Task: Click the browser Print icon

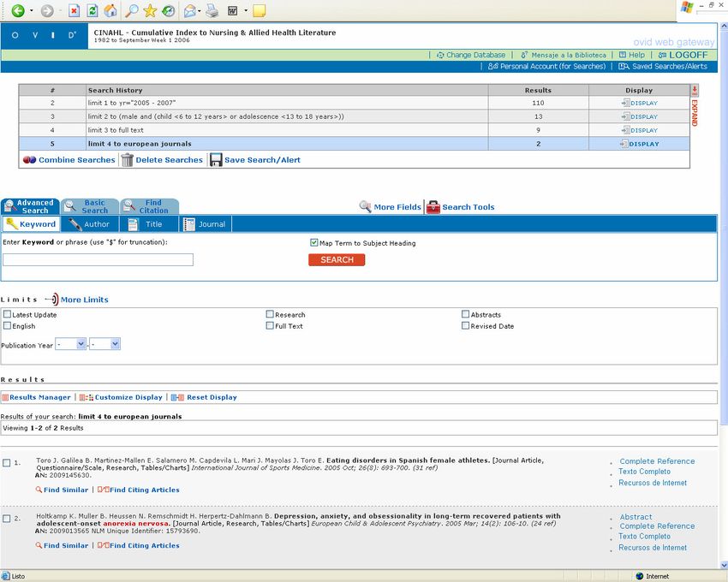Action: [212, 11]
